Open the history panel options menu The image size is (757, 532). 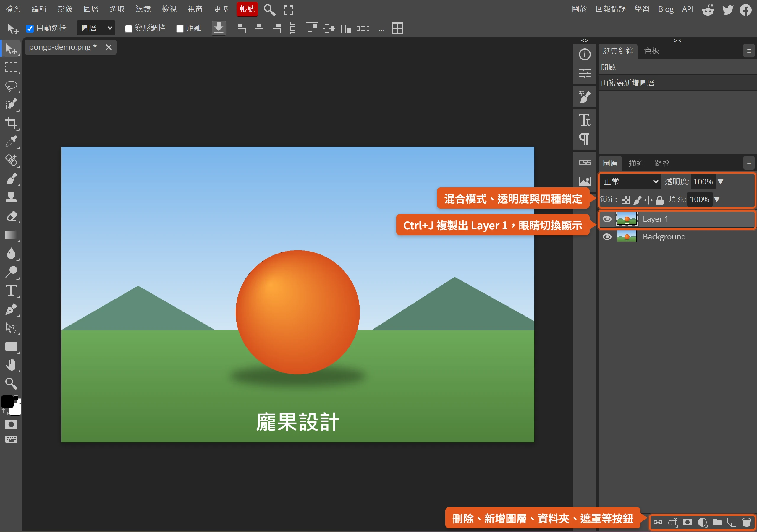(x=749, y=51)
